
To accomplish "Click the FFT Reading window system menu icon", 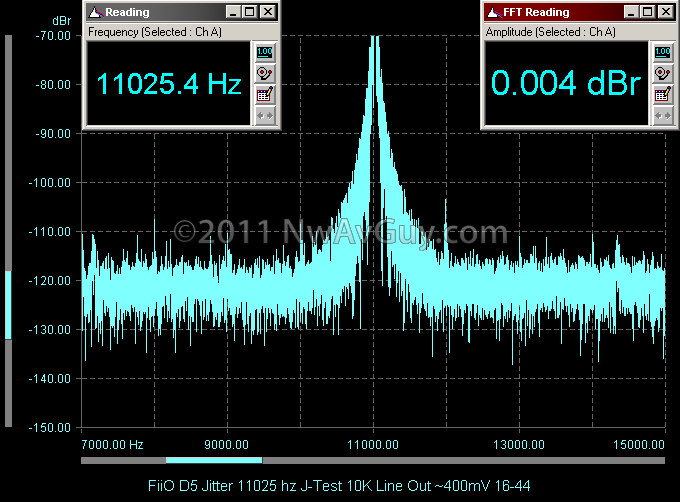I will tap(492, 12).
